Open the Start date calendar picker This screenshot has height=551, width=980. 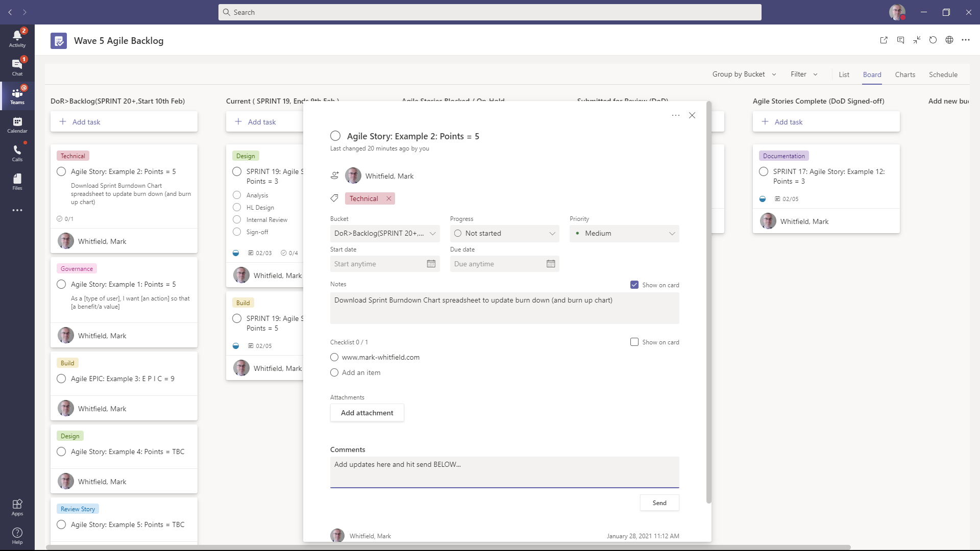431,264
